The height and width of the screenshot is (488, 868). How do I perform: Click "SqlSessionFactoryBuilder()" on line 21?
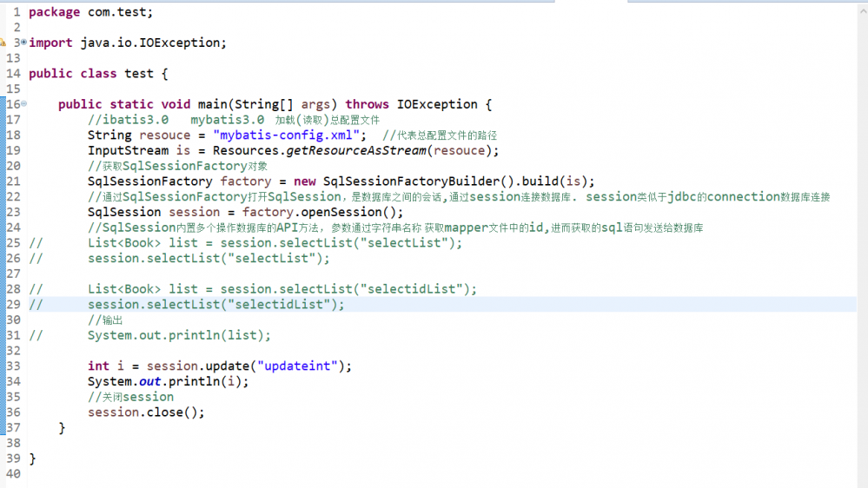419,181
